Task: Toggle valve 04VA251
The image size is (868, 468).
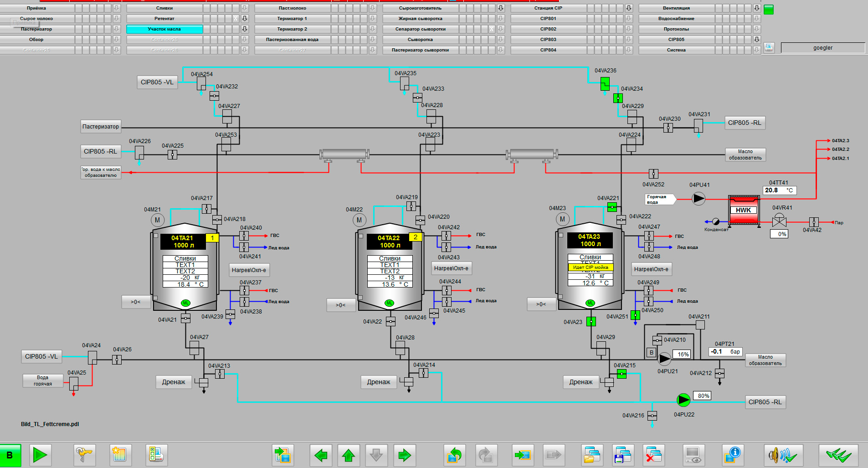Action: click(635, 314)
